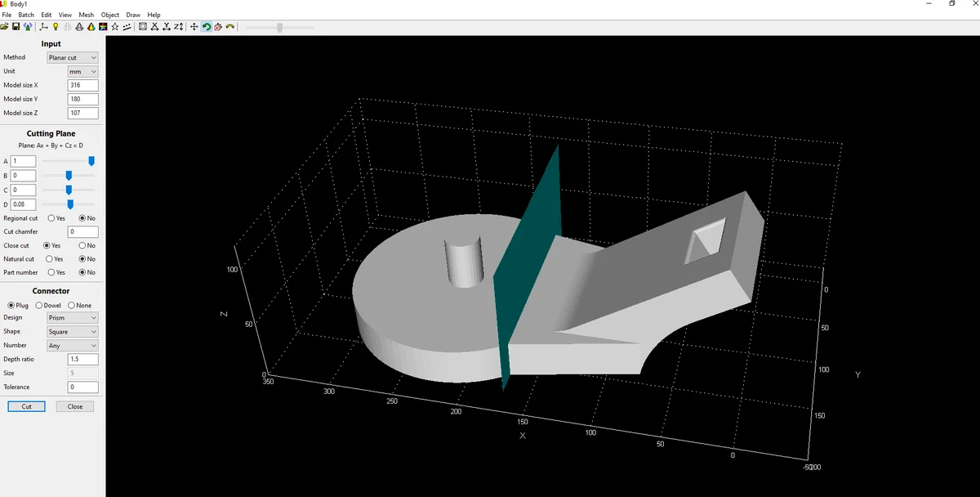The height and width of the screenshot is (497, 980).
Task: Click the colored pyramid shading icon
Action: (91, 27)
